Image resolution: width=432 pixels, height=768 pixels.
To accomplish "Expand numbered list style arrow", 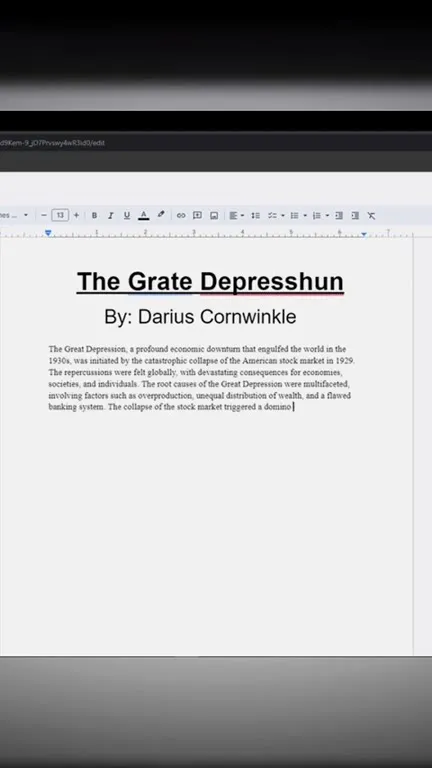I will click(327, 216).
